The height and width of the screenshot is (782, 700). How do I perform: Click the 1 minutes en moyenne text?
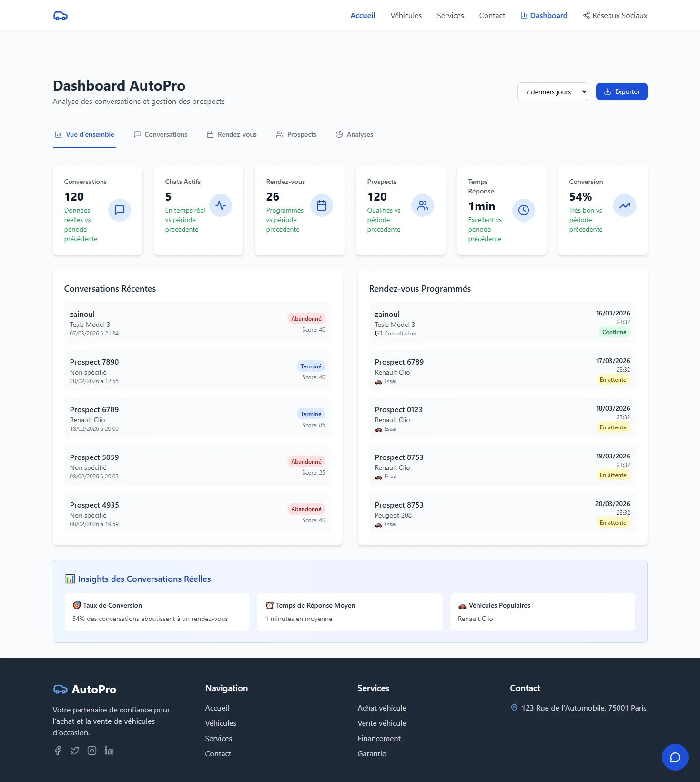tap(299, 619)
